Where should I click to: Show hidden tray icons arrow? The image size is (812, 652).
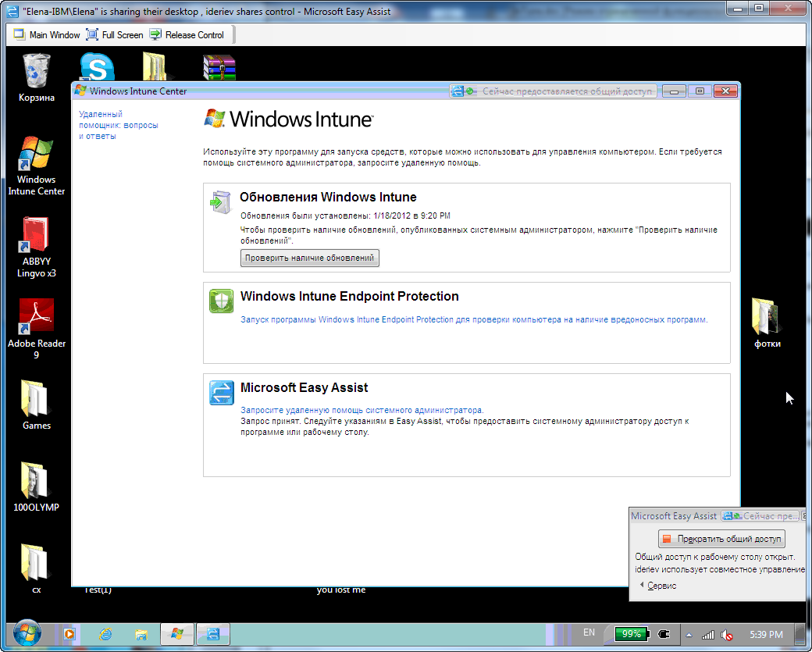[689, 634]
